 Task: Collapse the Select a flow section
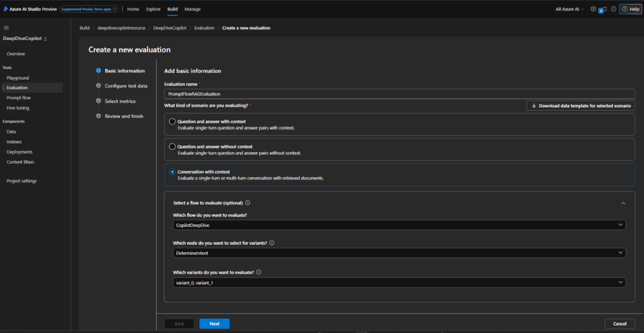tap(623, 203)
